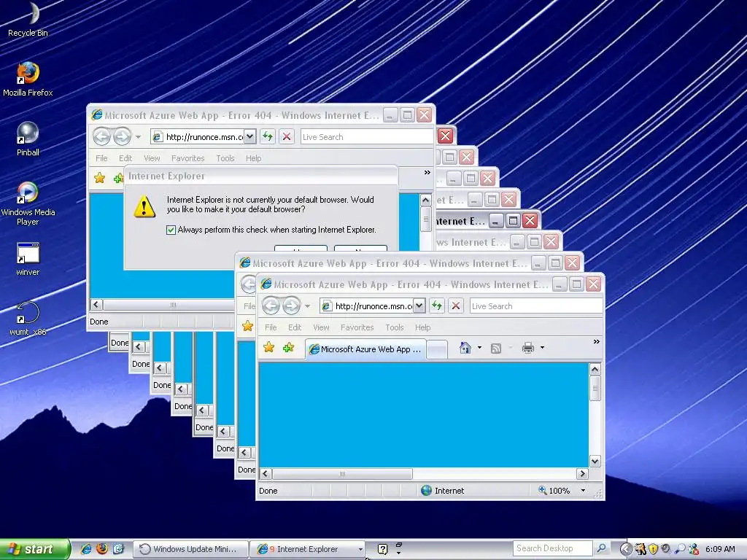Viewport: 747px width, 560px height.
Task: Click Back arrow in rear dialog IE window
Action: pos(101,136)
